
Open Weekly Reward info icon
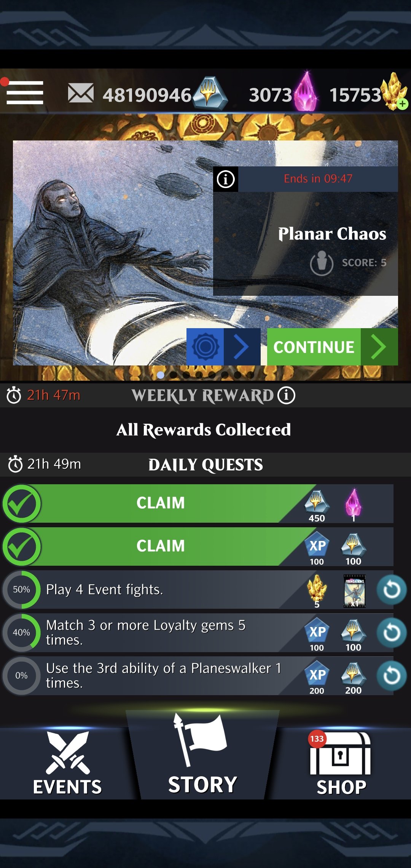[286, 395]
